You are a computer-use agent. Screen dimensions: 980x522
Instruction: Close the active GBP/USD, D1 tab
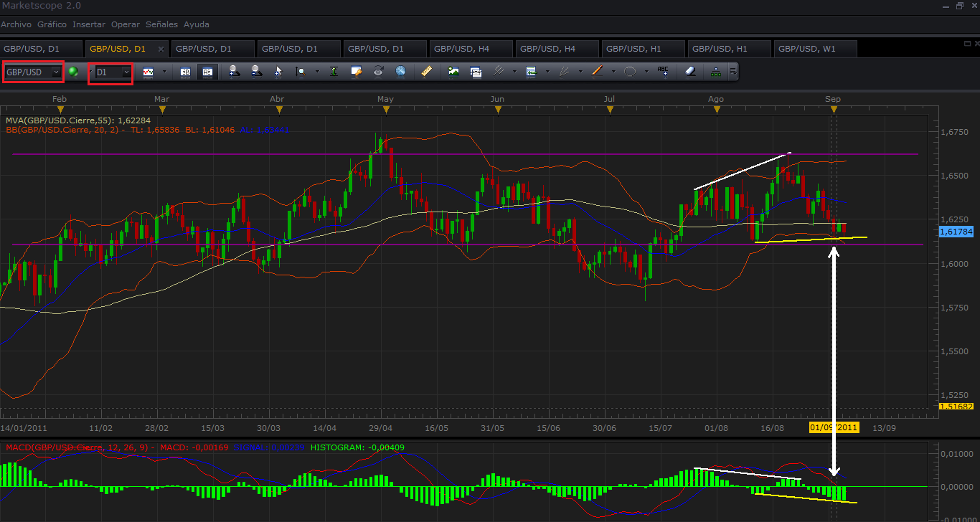[161, 49]
